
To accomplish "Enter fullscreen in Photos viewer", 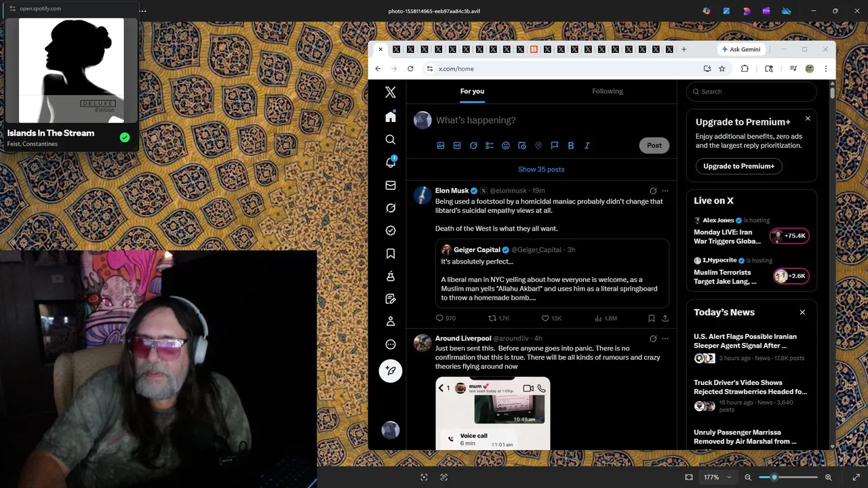I will click(856, 477).
